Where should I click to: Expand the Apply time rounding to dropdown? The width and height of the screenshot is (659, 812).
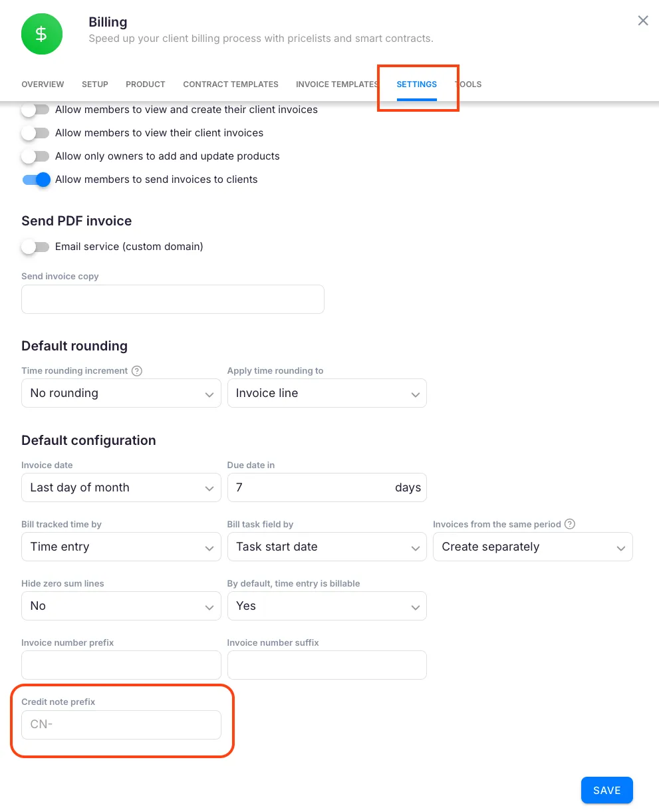tap(327, 393)
